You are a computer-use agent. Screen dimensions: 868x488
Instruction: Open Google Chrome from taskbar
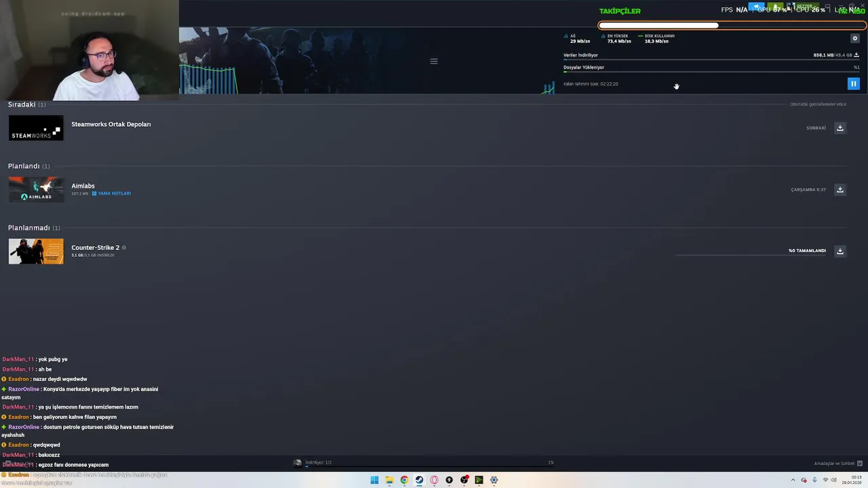[x=404, y=480]
